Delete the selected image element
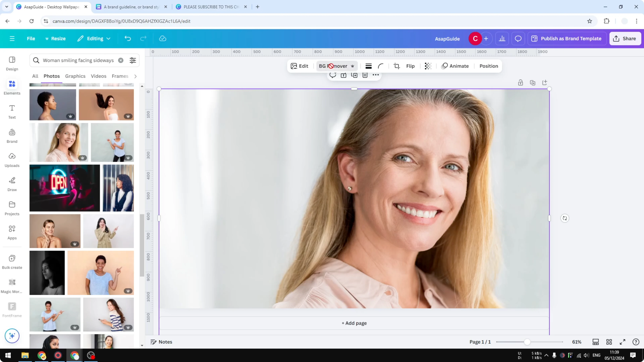Image resolution: width=644 pixels, height=362 pixels. [x=365, y=75]
